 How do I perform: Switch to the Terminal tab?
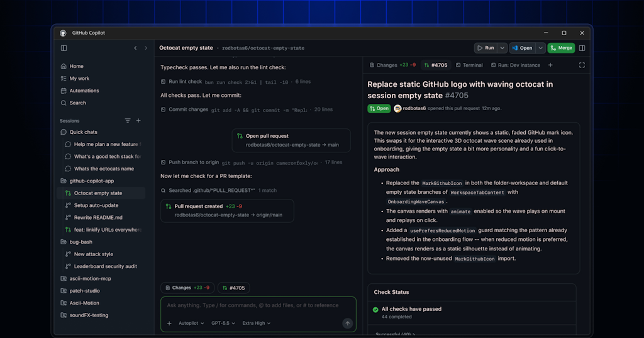point(469,65)
